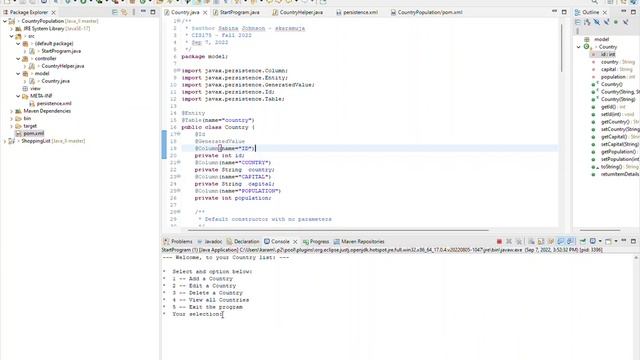Show the Declaration view tab
The height and width of the screenshot is (360, 640).
[x=243, y=242]
